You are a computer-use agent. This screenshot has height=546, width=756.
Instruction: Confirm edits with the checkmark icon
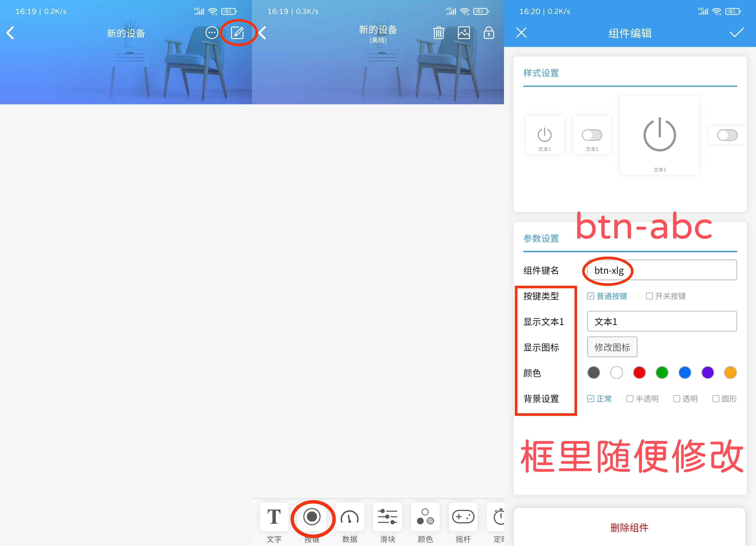click(737, 33)
